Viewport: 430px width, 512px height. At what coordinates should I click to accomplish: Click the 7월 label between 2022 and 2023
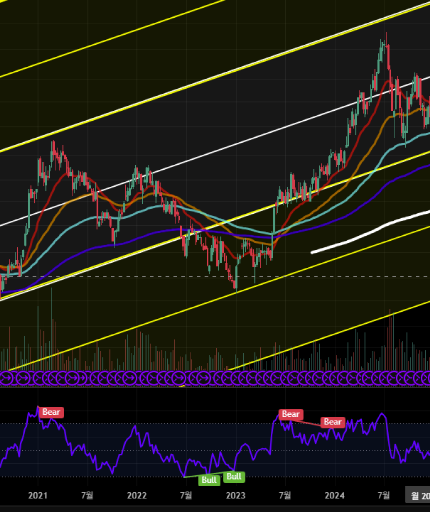tap(186, 496)
